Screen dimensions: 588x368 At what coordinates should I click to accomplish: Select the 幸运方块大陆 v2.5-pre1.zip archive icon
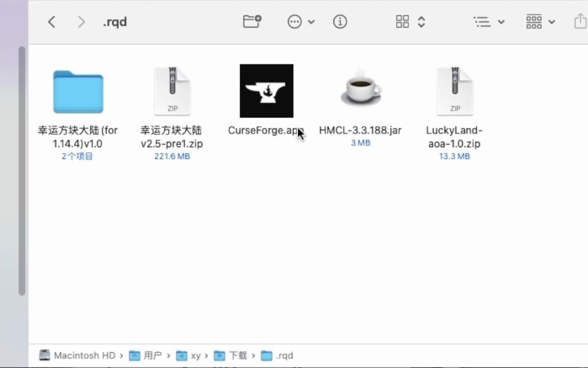tap(172, 90)
